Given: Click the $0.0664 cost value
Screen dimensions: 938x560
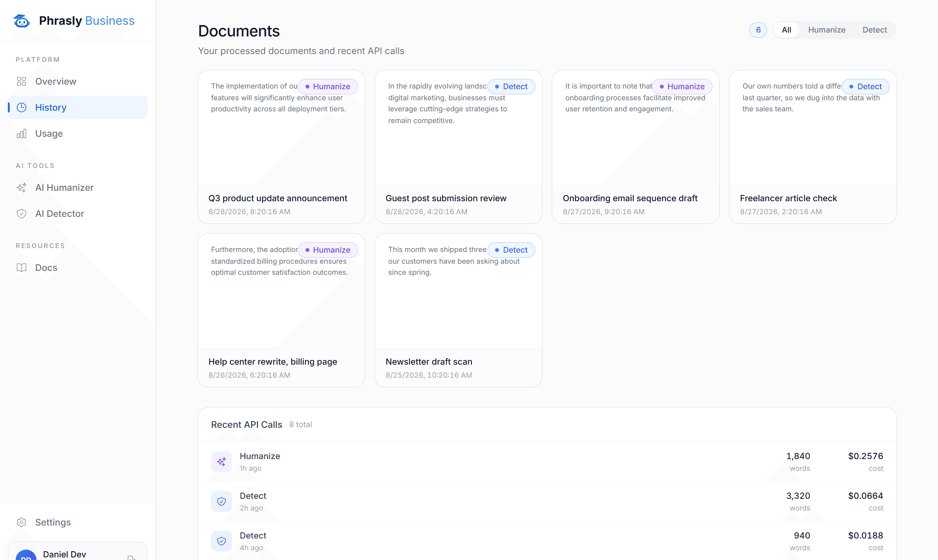Looking at the screenshot, I should coord(865,496).
